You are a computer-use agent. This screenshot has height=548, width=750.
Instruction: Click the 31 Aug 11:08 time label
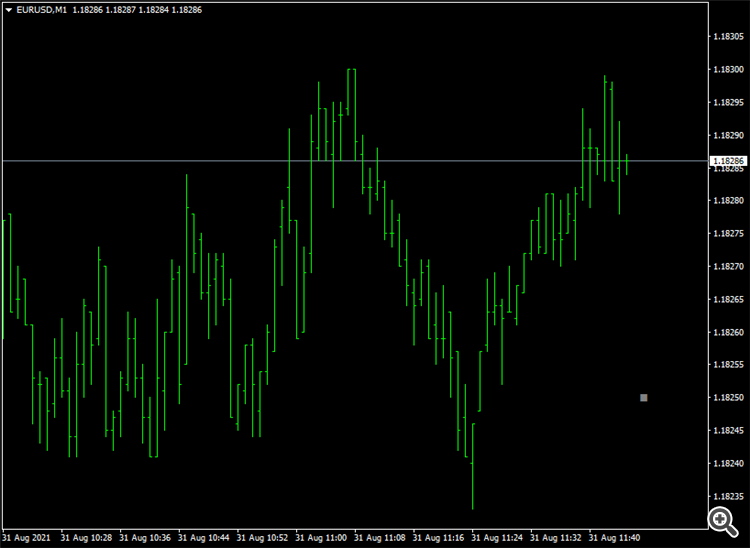pos(380,538)
